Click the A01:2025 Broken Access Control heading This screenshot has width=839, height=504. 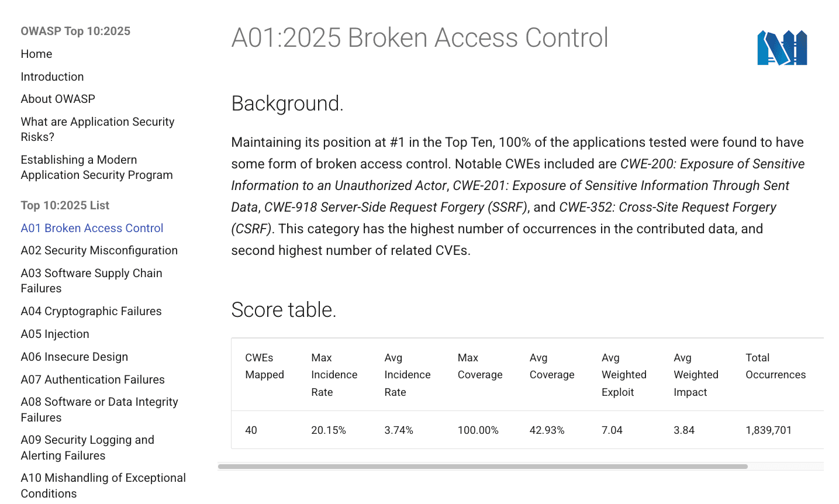419,38
